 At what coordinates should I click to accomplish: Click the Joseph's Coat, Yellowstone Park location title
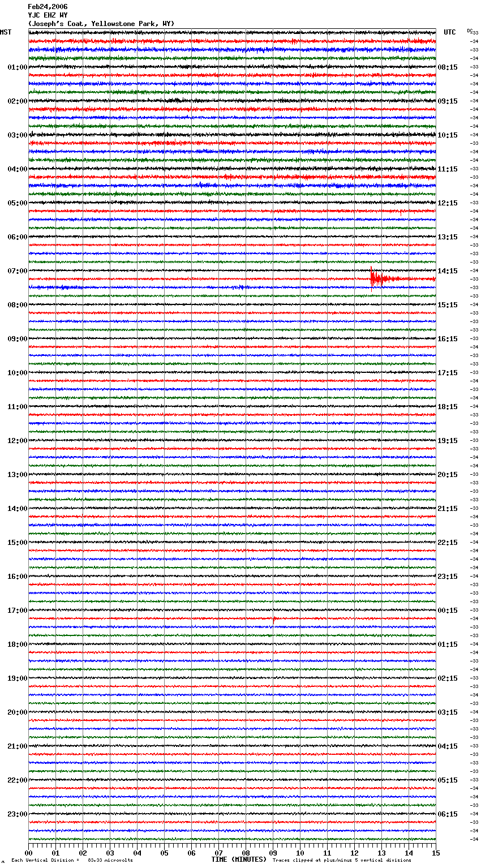pos(101,24)
